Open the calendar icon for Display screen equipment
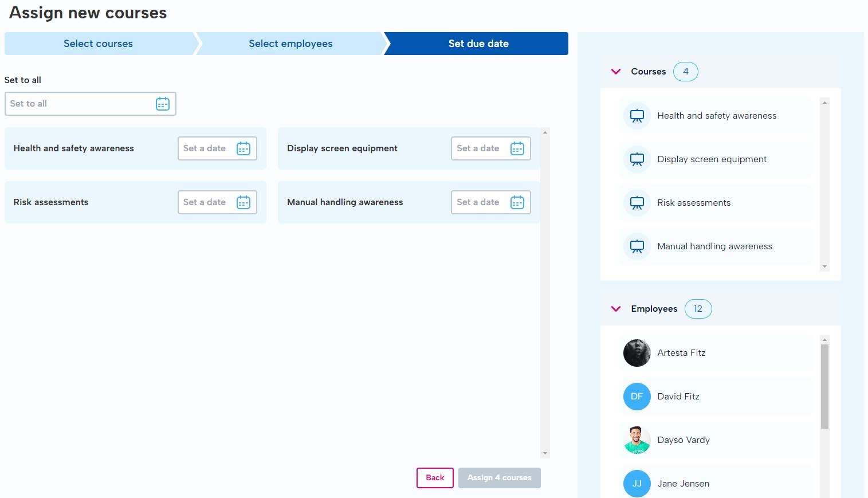The image size is (868, 498). (x=516, y=148)
